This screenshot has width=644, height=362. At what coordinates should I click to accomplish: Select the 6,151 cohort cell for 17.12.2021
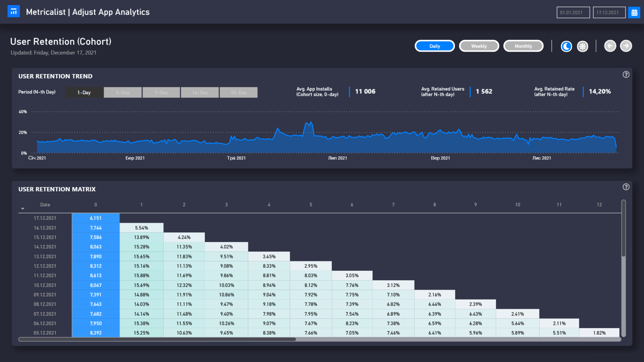(x=96, y=218)
